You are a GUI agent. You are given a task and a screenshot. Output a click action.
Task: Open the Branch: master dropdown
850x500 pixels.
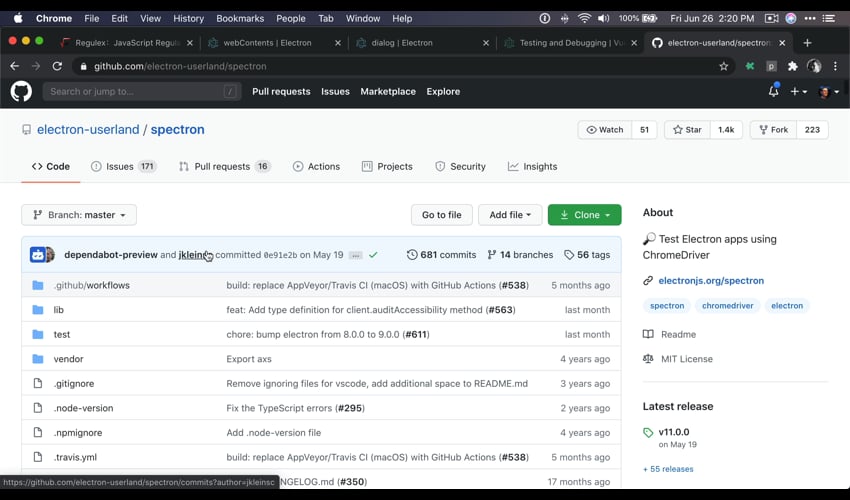point(79,215)
